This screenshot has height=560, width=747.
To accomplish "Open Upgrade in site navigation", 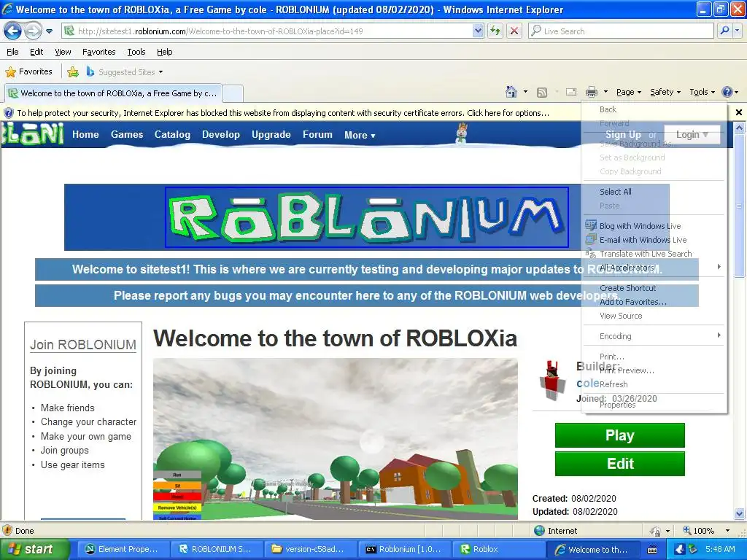I will point(271,135).
